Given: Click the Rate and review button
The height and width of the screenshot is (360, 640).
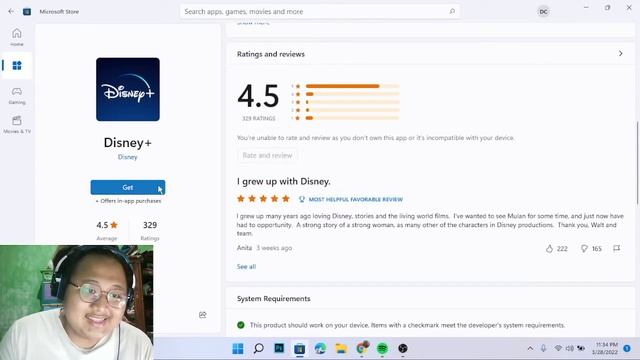Looking at the screenshot, I should (x=267, y=156).
